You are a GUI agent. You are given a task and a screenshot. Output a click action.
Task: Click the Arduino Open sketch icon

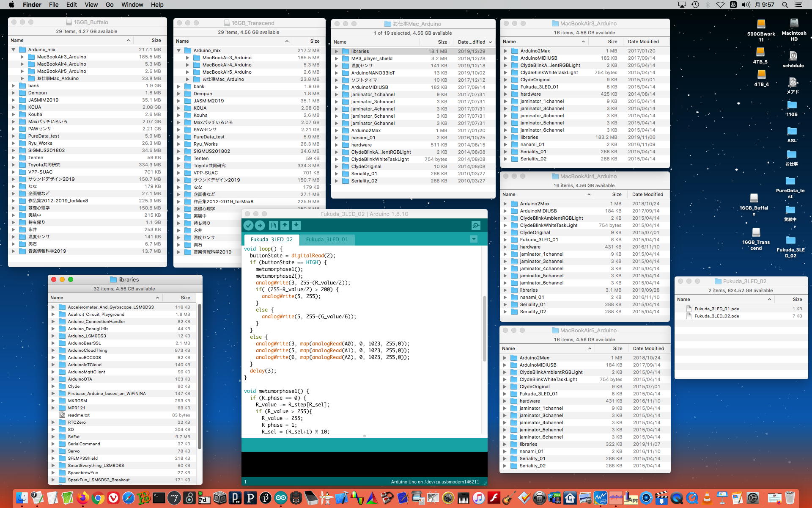pyautogui.click(x=285, y=226)
